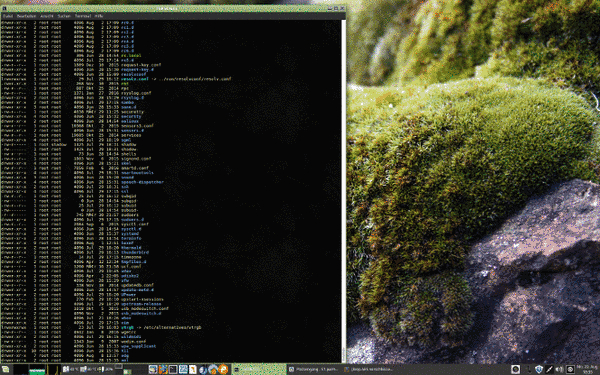The image size is (600, 375).
Task: Click the terminal vertical scrollbar
Action: point(343,190)
